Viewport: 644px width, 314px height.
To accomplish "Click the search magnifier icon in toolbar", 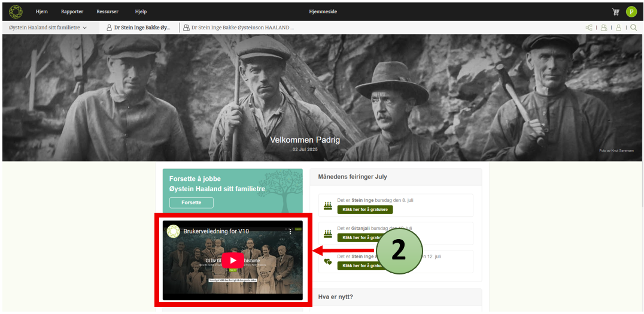I will coord(634,28).
